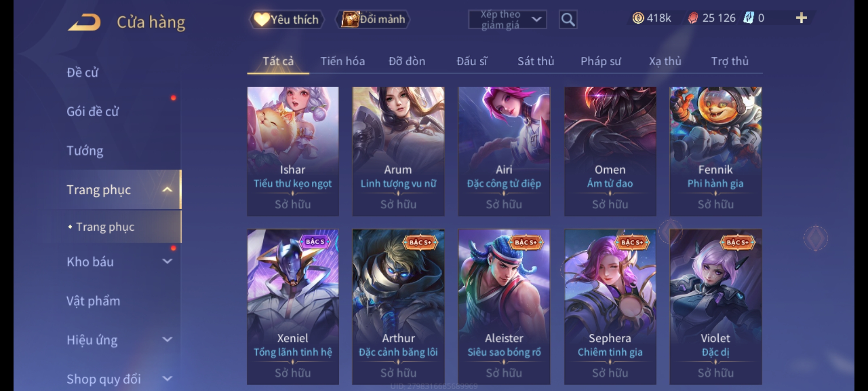Image resolution: width=868 pixels, height=391 pixels.
Task: Tap the blue voucher currency icon
Action: (748, 18)
